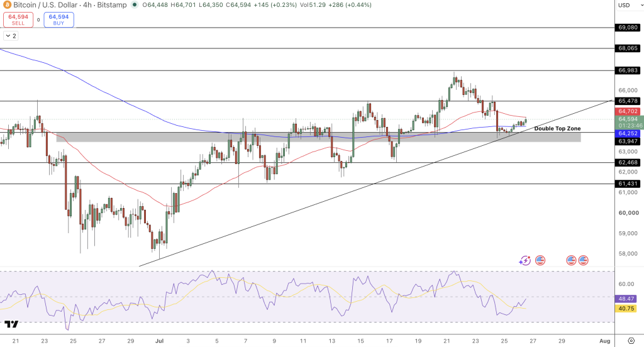
Task: Select the 69,080 horizontal line label
Action: click(628, 28)
